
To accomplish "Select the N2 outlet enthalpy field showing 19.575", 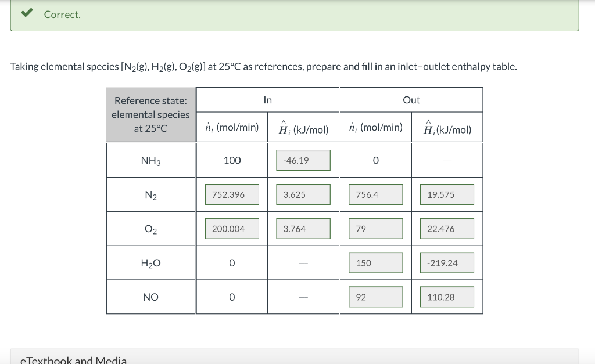I will click(447, 194).
